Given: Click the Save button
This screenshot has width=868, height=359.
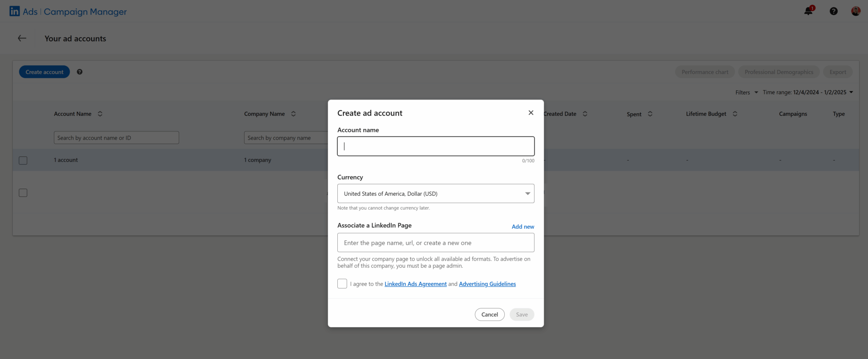Looking at the screenshot, I should [x=522, y=314].
